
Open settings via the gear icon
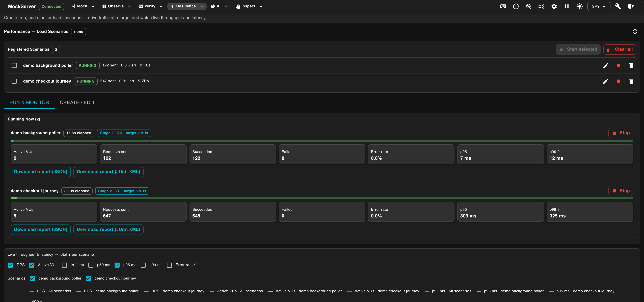pyautogui.click(x=554, y=7)
